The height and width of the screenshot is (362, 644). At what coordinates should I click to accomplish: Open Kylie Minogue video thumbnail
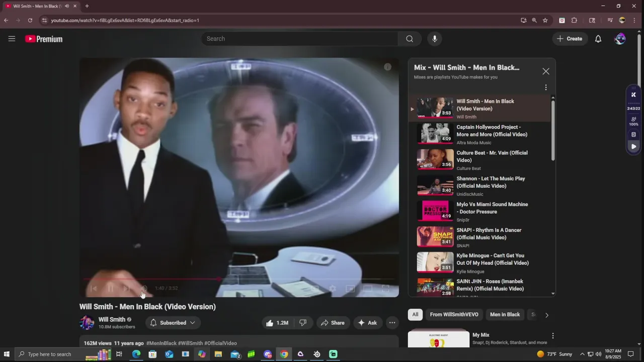tap(435, 262)
